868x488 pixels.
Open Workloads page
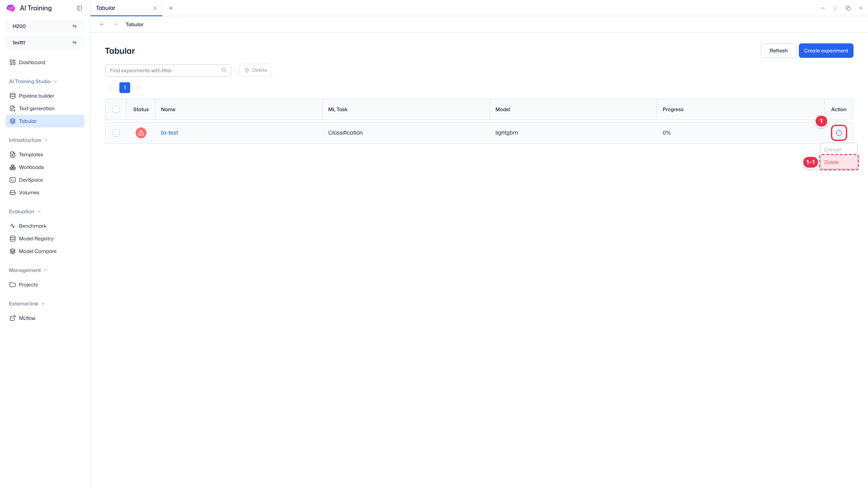(x=45, y=167)
